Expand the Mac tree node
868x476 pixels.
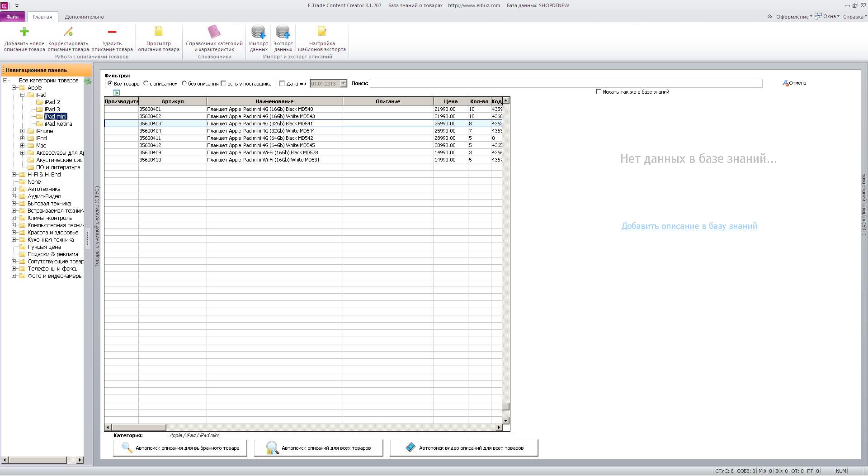coord(22,146)
